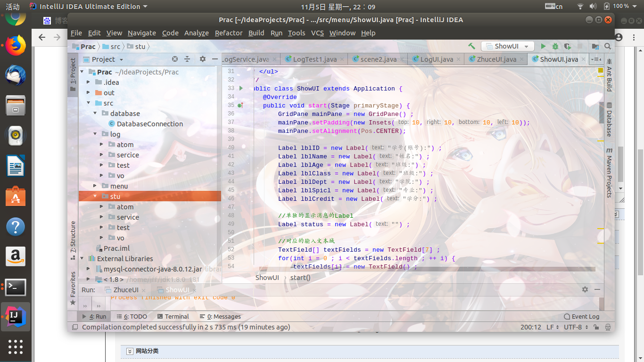Toggle the Terminal tool window
The width and height of the screenshot is (644, 362).
[x=173, y=317]
